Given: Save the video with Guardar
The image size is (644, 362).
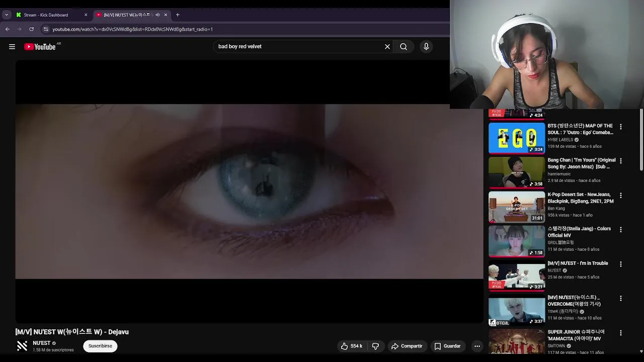Looking at the screenshot, I should 447,346.
